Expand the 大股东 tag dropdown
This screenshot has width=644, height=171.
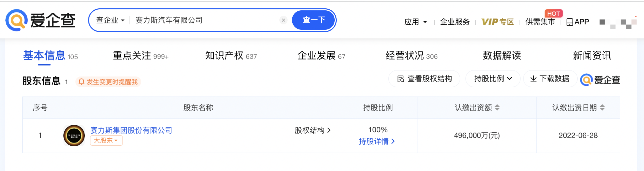coord(106,141)
